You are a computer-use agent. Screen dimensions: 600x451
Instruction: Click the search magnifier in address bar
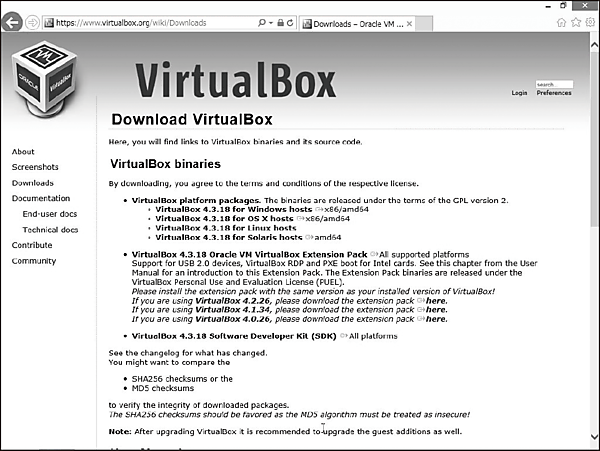[261, 23]
